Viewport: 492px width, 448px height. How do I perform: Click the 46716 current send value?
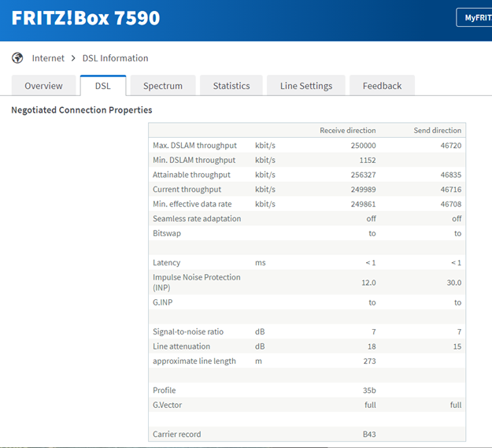[x=451, y=190]
